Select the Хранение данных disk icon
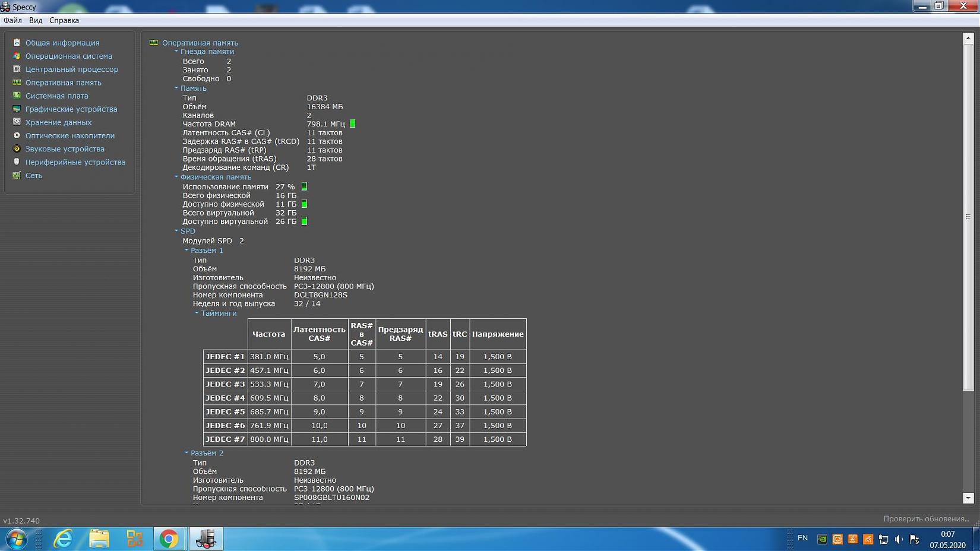Screen dimensions: 980x551 point(17,122)
